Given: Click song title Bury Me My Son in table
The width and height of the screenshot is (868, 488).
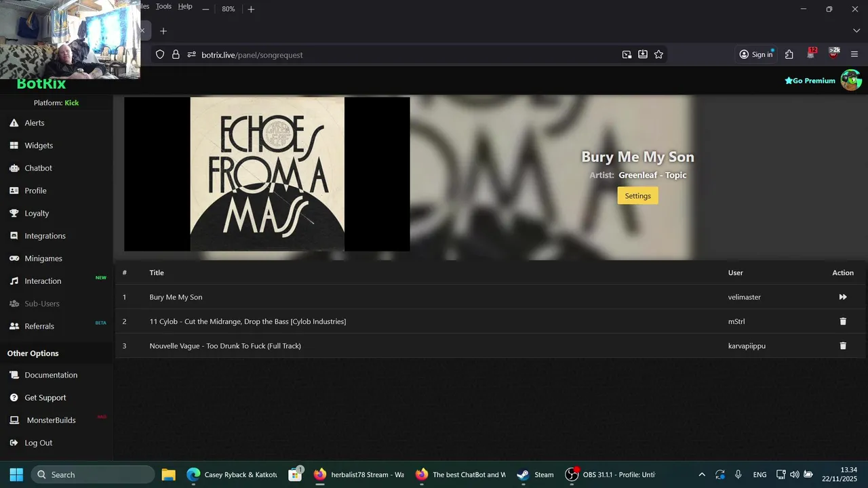Looking at the screenshot, I should [x=176, y=297].
